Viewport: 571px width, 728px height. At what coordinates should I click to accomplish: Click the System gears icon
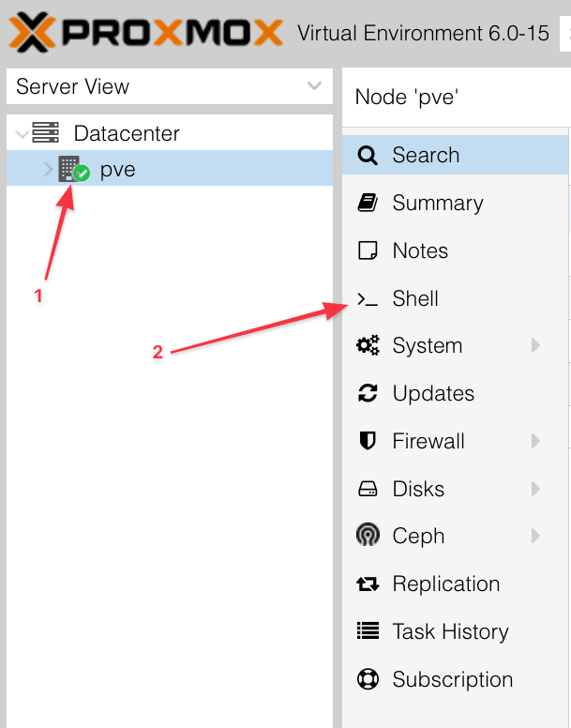(x=368, y=345)
